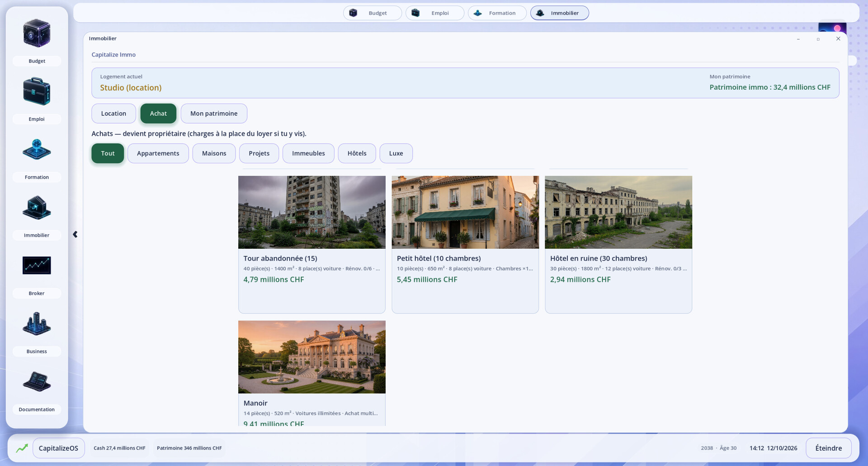This screenshot has width=868, height=466.
Task: Click the Éteindre shutdown button
Action: tap(828, 448)
